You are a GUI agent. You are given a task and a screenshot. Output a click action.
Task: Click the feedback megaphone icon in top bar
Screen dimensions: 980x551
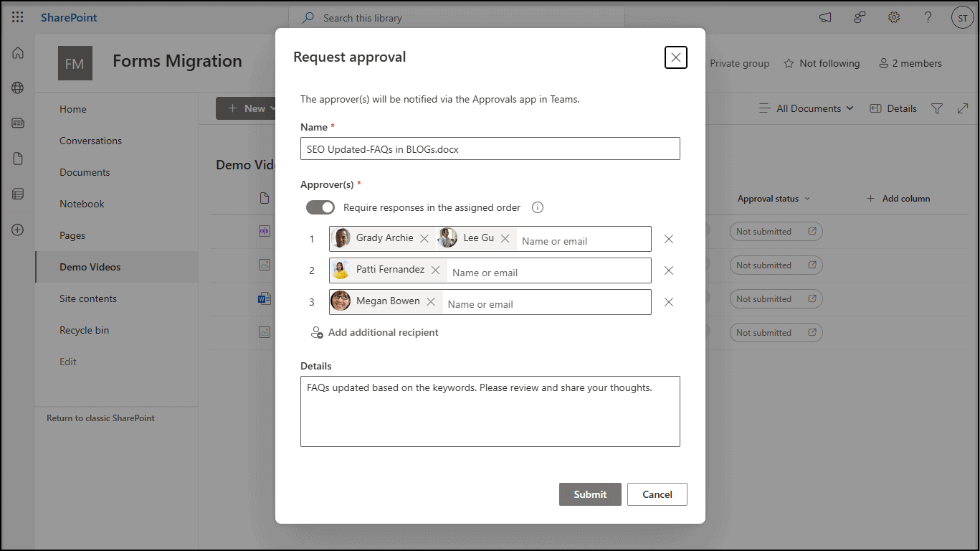click(x=825, y=17)
